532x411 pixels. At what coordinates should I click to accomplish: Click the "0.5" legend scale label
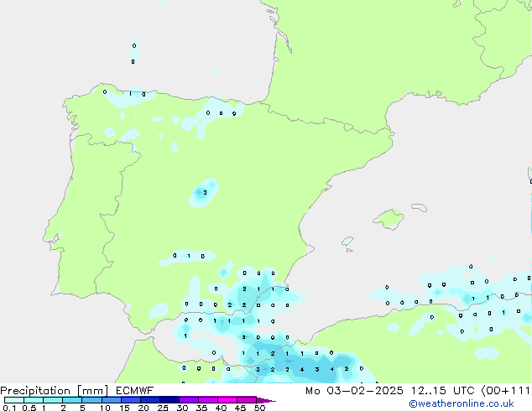(29, 408)
